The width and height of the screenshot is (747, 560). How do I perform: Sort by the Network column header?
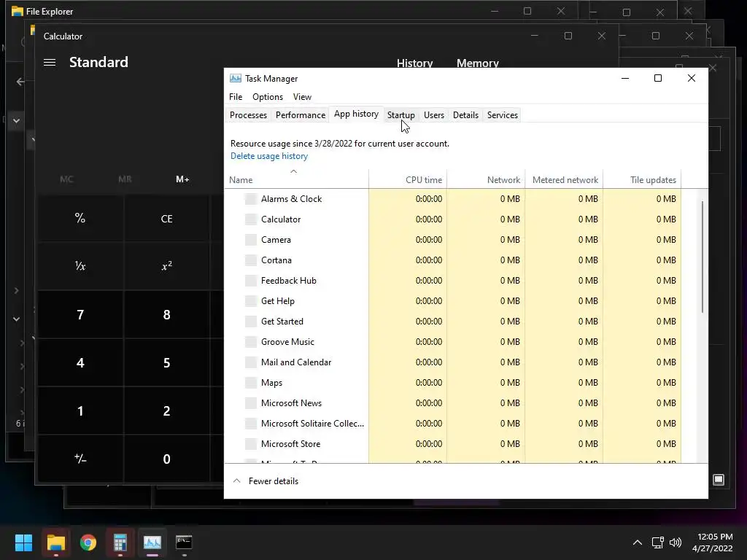pos(486,179)
